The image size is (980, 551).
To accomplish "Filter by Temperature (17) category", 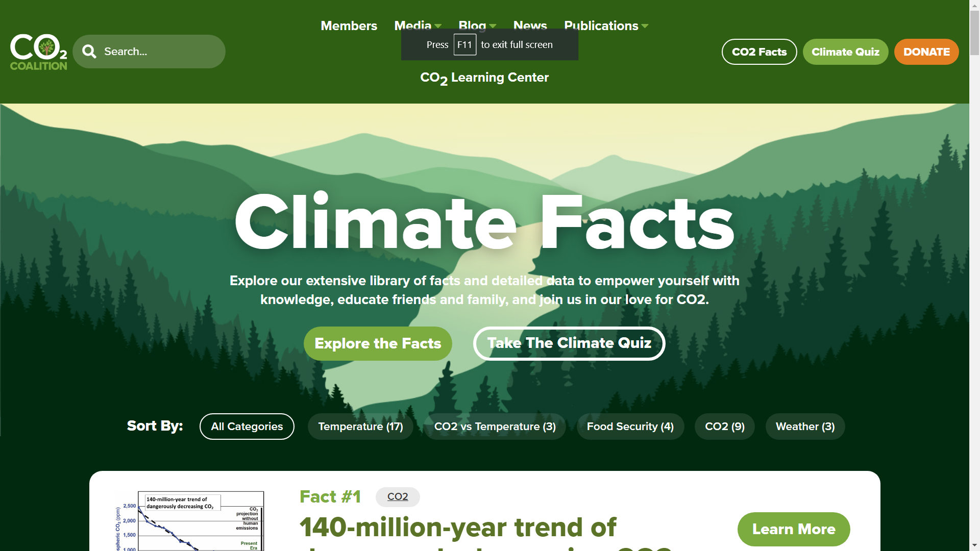I will click(360, 427).
